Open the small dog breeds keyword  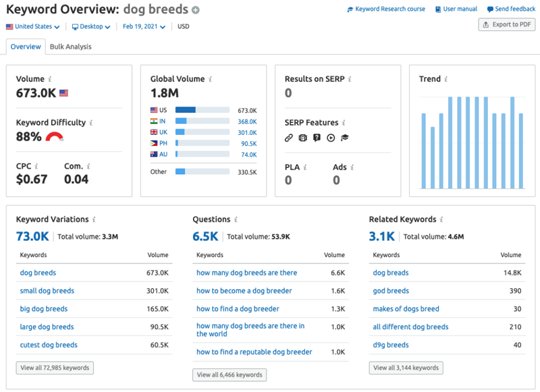click(x=47, y=291)
